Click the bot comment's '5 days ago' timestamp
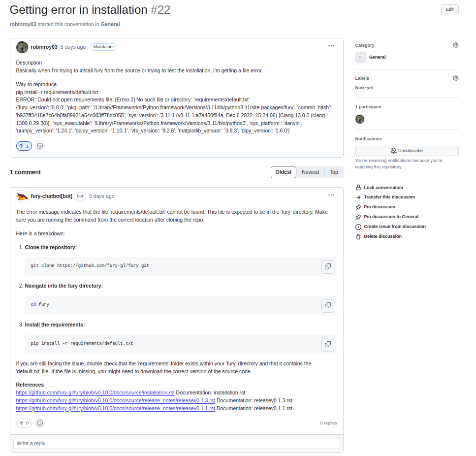The width and height of the screenshot is (476, 456). pos(102,196)
